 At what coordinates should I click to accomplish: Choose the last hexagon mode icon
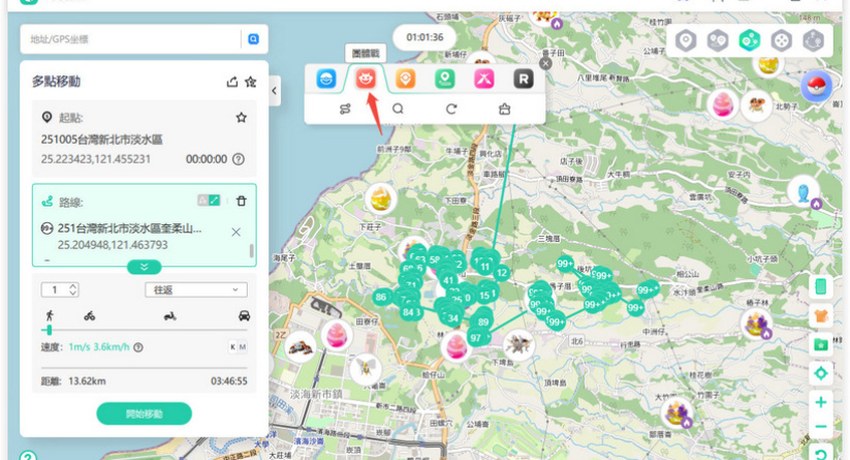[813, 41]
